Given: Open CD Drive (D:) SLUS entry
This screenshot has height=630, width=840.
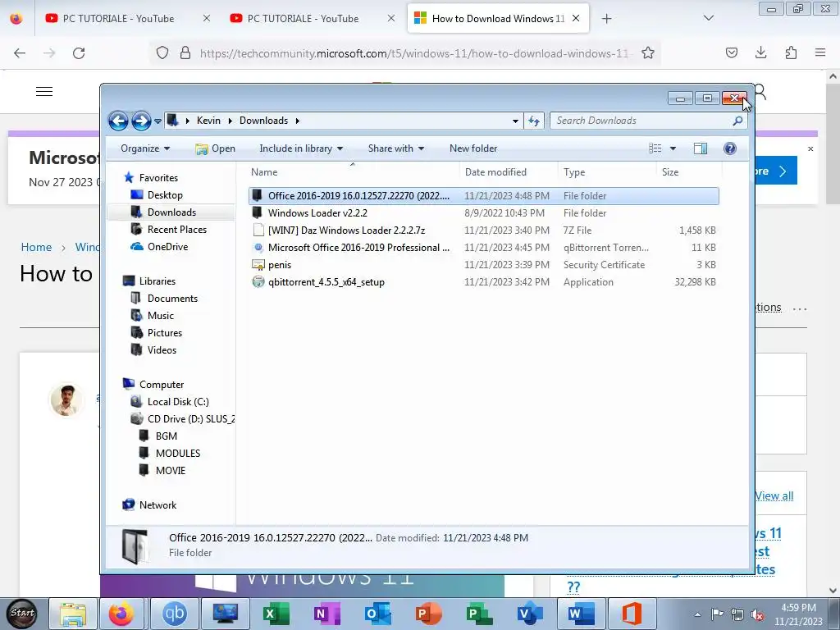Looking at the screenshot, I should (190, 419).
